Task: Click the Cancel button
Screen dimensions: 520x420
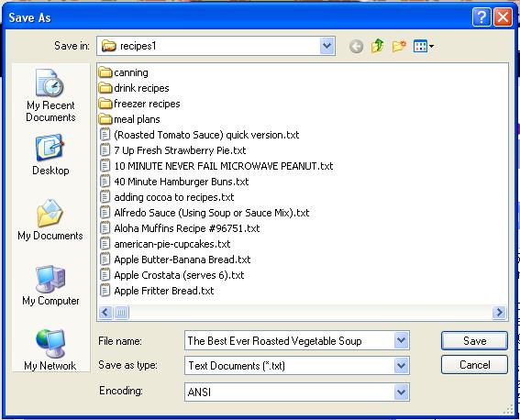Action: click(x=474, y=365)
